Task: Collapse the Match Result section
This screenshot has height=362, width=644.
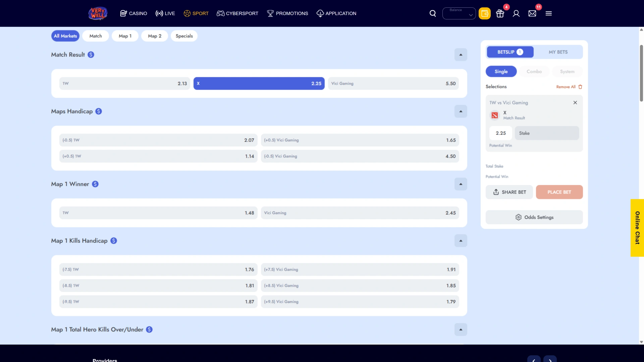Action: pyautogui.click(x=461, y=55)
